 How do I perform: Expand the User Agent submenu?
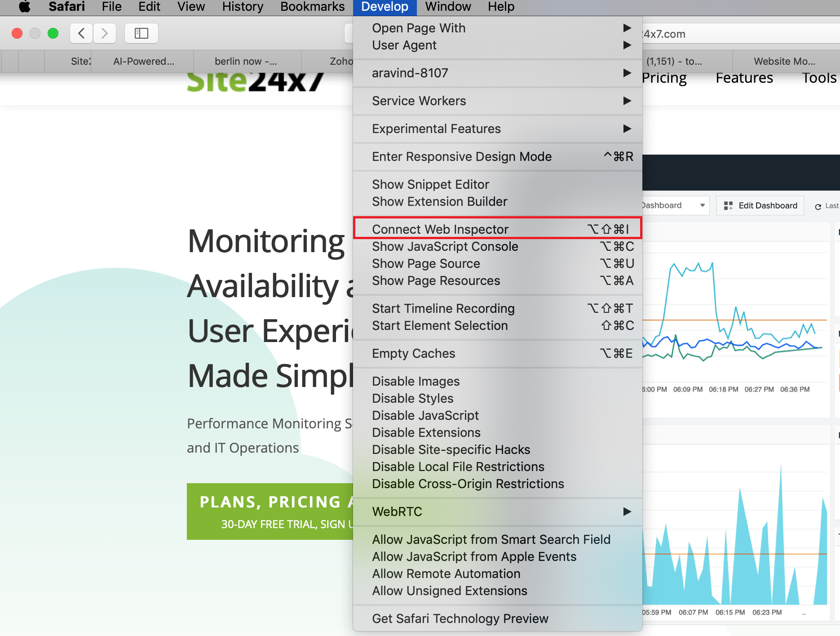tap(498, 45)
